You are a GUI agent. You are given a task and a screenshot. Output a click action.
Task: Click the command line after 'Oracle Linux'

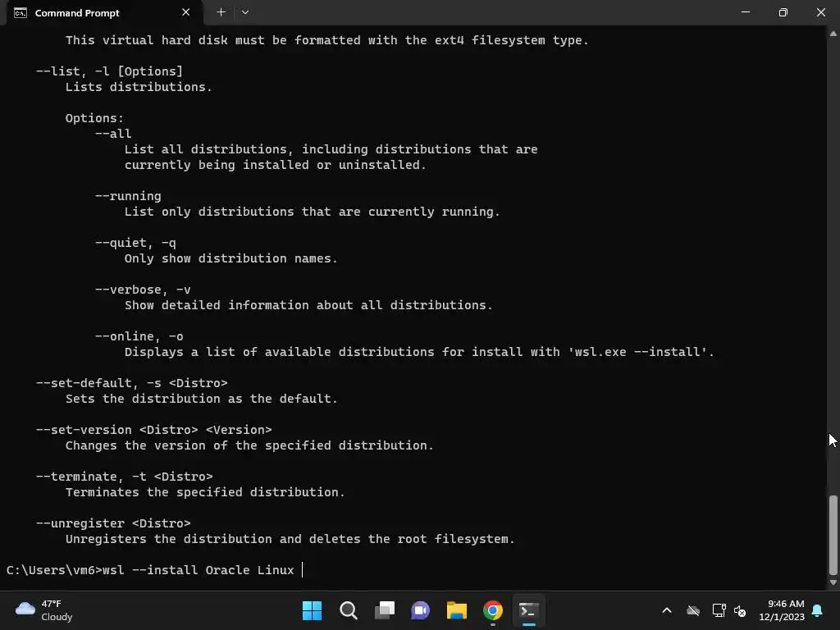coord(303,570)
